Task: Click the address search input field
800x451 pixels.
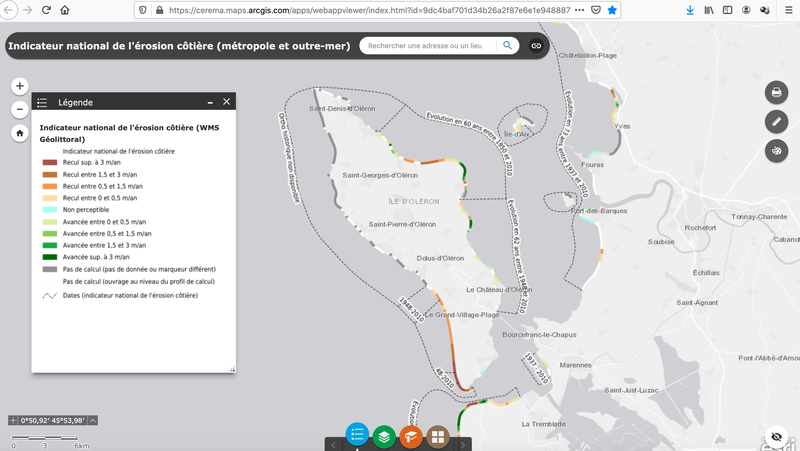Action: click(430, 46)
